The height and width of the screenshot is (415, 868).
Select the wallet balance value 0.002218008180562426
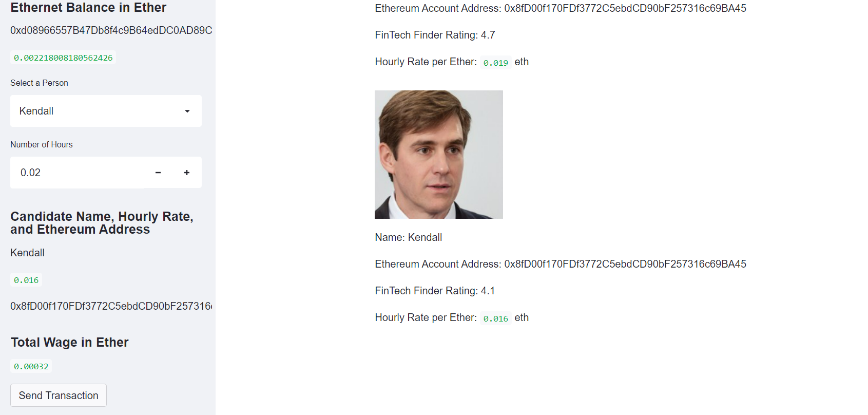[63, 58]
